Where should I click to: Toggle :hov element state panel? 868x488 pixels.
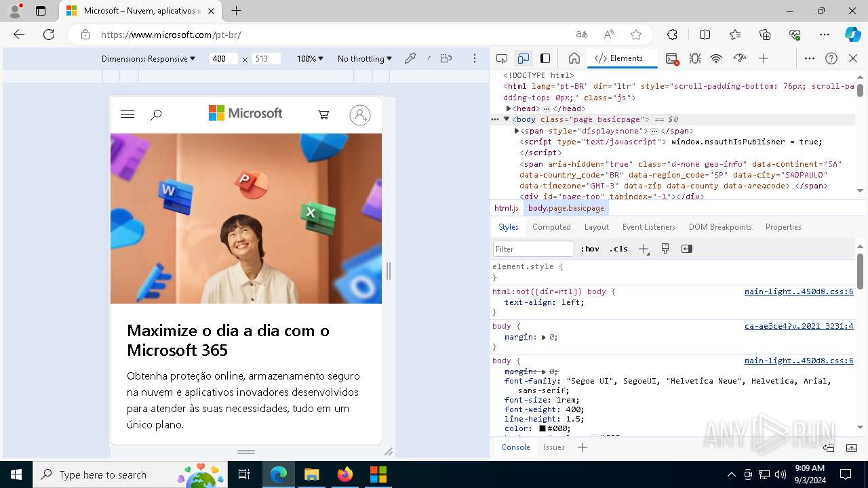[590, 249]
